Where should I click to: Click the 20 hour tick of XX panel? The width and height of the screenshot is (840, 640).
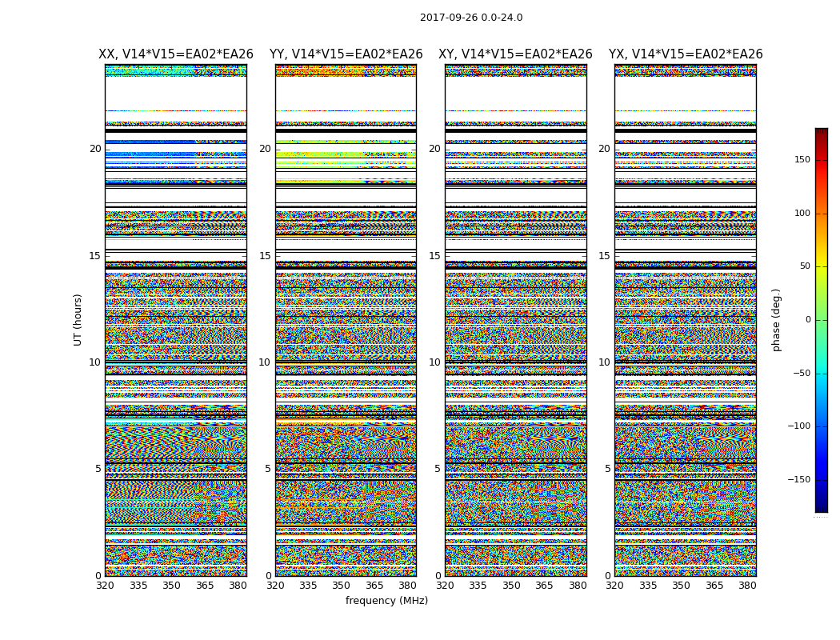(x=95, y=149)
